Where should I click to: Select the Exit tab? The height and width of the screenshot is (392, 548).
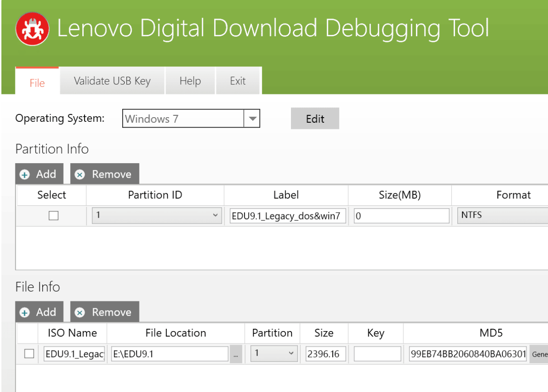tap(238, 81)
